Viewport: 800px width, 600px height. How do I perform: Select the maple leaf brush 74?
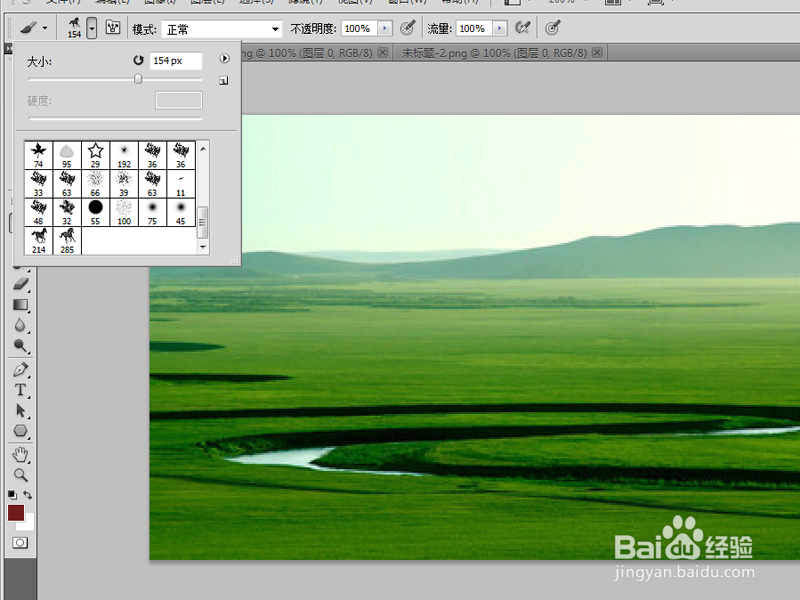tap(38, 155)
